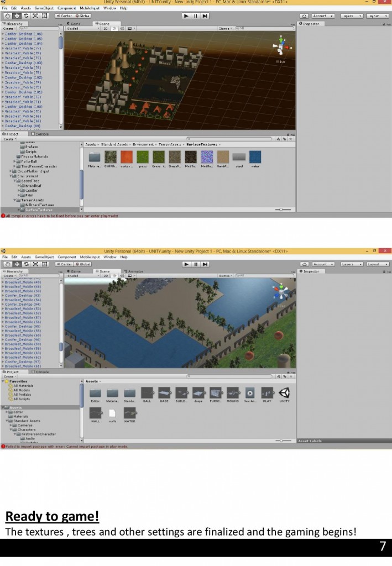Click the Account button in the lower window
Image resolution: width=392 pixels, height=566 pixels.
coord(322,264)
